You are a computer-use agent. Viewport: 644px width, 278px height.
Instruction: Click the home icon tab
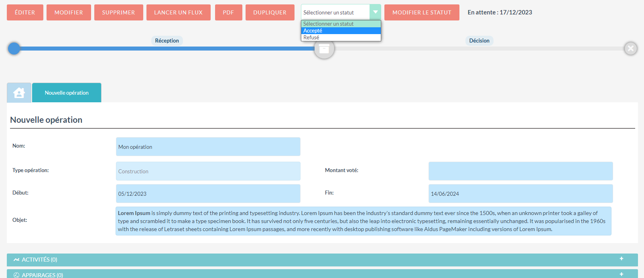pyautogui.click(x=19, y=93)
